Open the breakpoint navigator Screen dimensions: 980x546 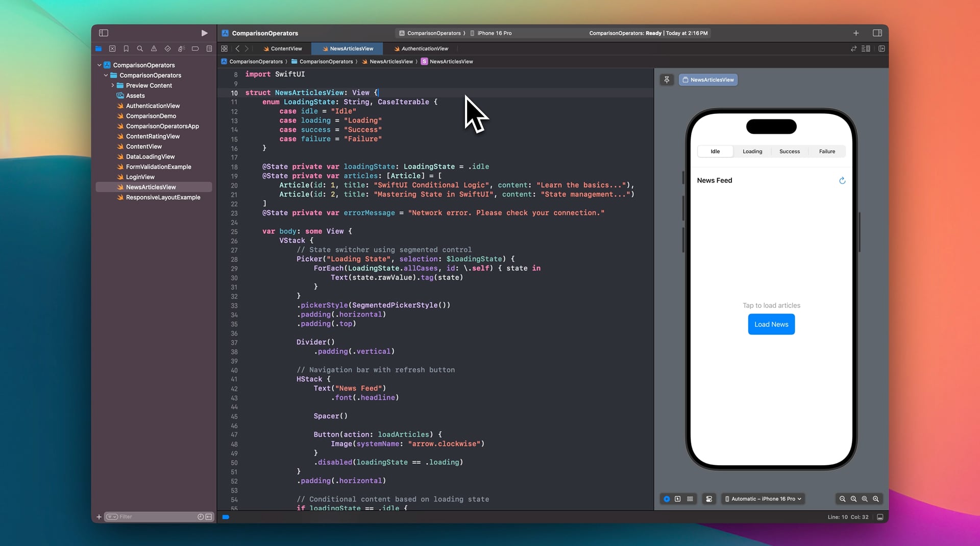(x=195, y=49)
